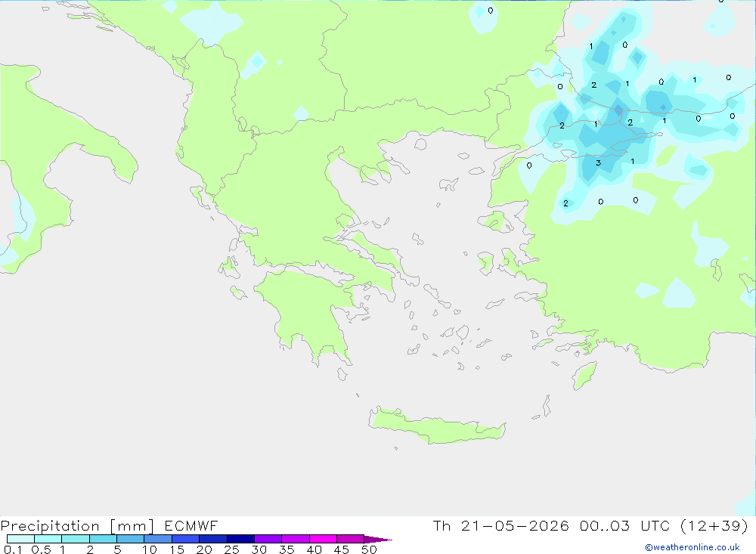
Task: Pick the legend swatch between 25 and 30
Action: (x=240, y=539)
